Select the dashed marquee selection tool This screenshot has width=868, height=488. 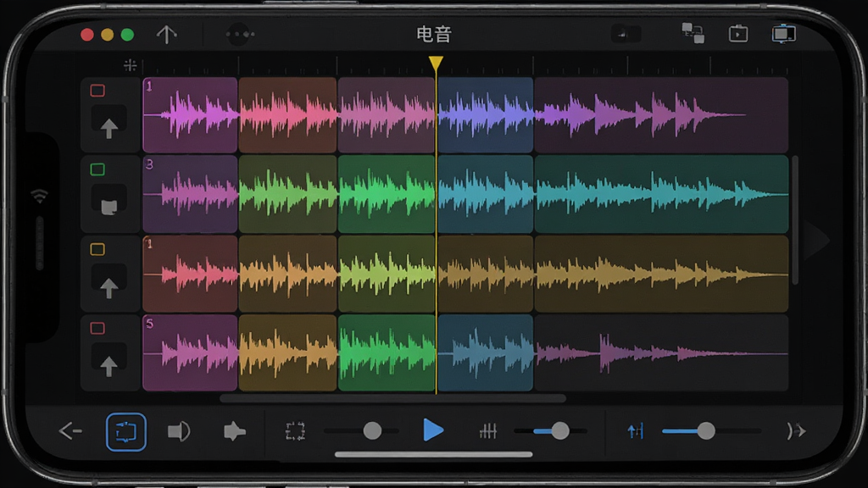pyautogui.click(x=295, y=431)
